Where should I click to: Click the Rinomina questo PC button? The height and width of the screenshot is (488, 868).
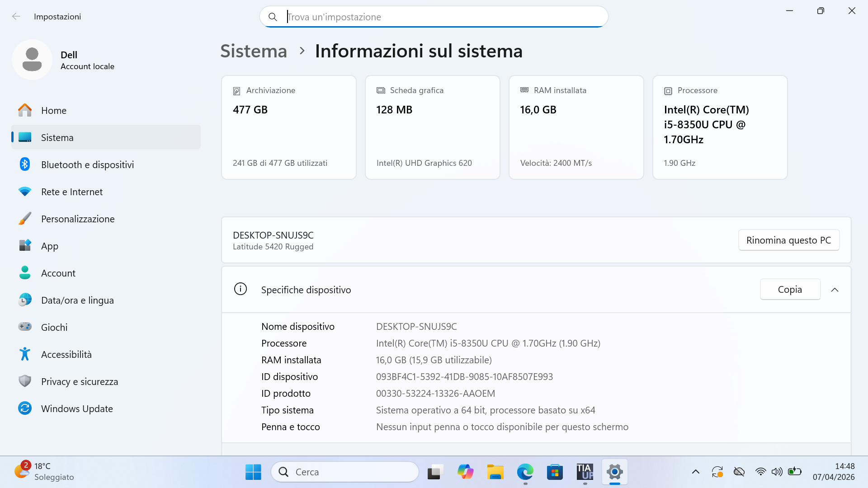(788, 240)
